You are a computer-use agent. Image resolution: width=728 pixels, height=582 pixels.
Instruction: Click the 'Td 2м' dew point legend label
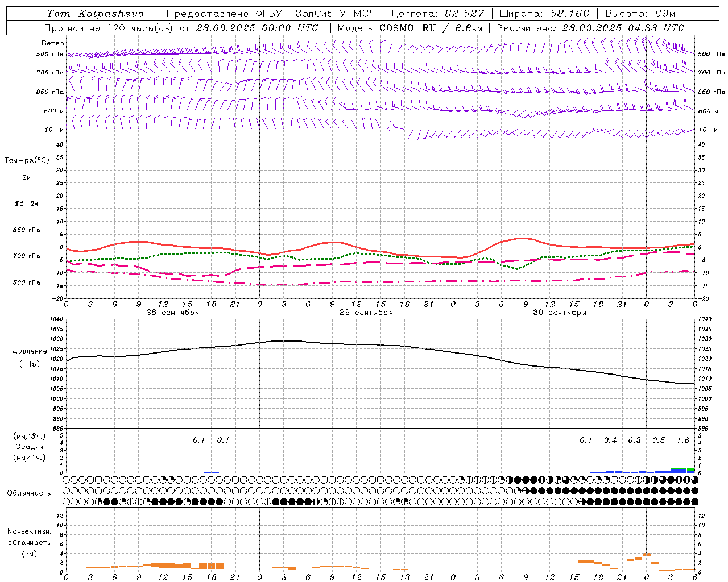pos(27,203)
